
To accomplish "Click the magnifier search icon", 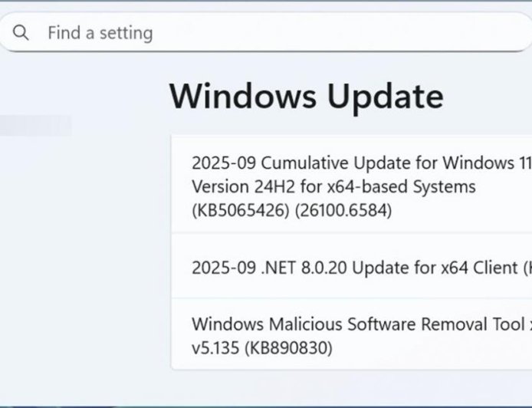I will tap(21, 33).
